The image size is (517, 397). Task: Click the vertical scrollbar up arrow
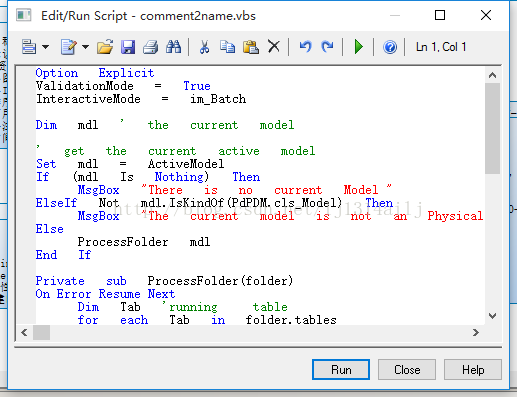(x=492, y=75)
